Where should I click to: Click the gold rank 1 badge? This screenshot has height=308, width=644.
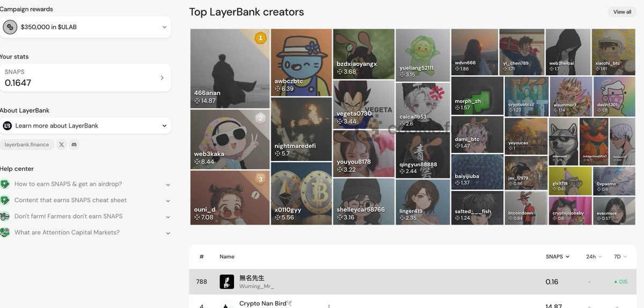[260, 38]
